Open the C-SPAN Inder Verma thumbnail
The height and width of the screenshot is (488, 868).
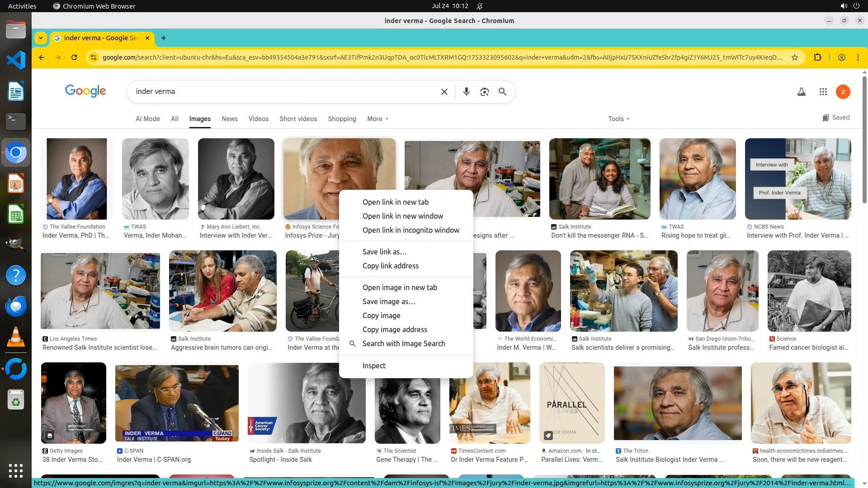[x=176, y=403]
